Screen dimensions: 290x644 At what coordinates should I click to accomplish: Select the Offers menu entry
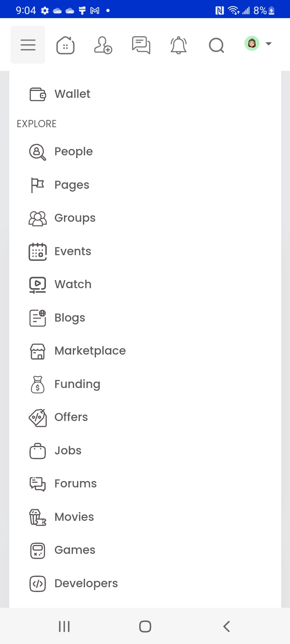(71, 417)
